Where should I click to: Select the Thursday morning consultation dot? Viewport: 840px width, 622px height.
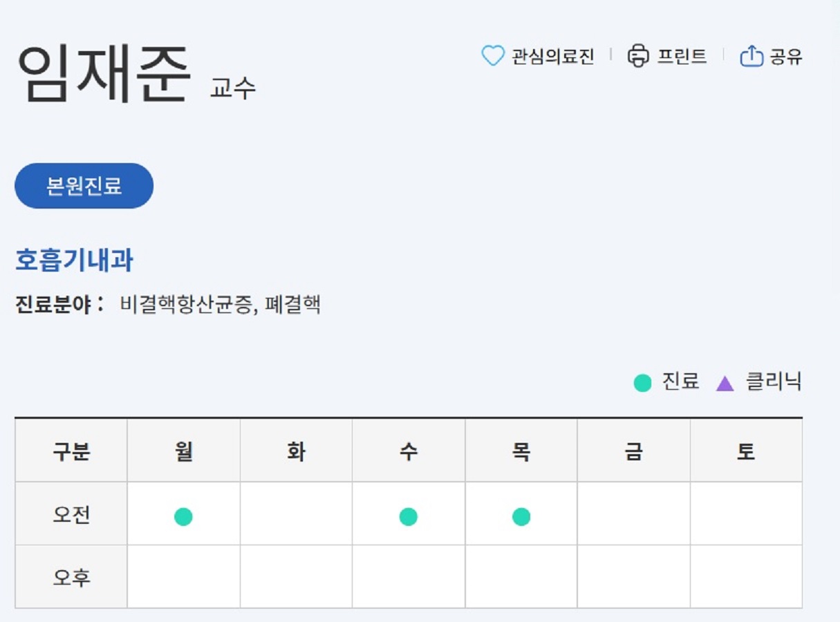522,515
